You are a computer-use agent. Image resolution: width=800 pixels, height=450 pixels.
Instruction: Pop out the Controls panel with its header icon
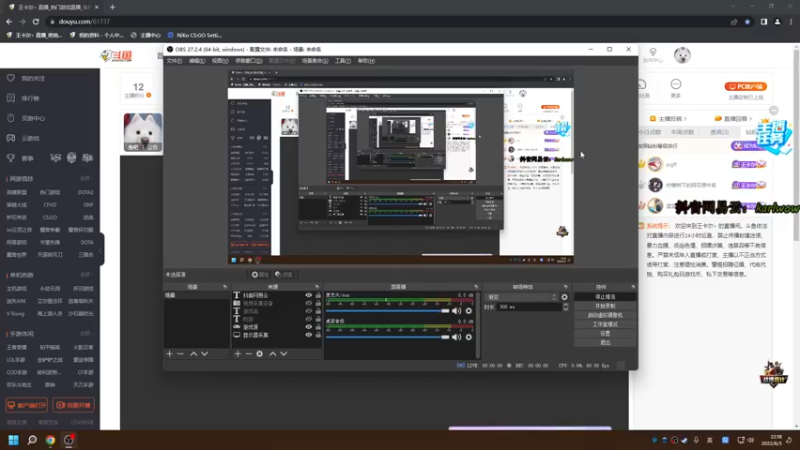(x=633, y=287)
